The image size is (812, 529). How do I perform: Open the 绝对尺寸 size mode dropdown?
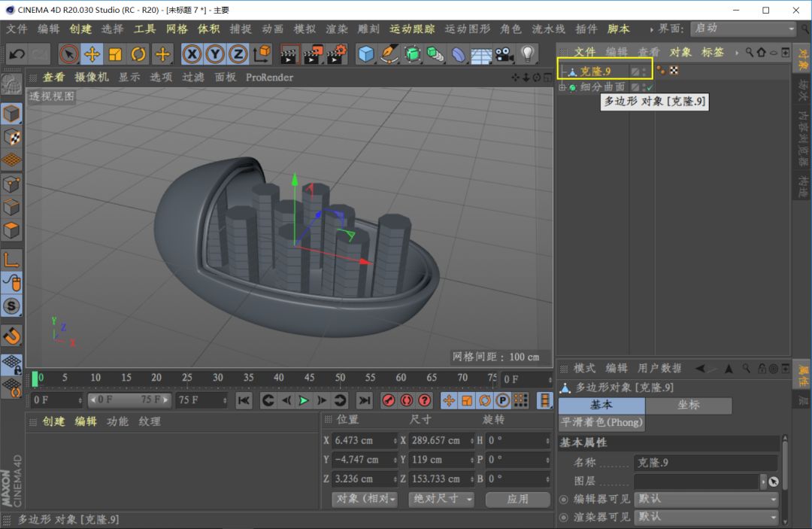point(441,499)
